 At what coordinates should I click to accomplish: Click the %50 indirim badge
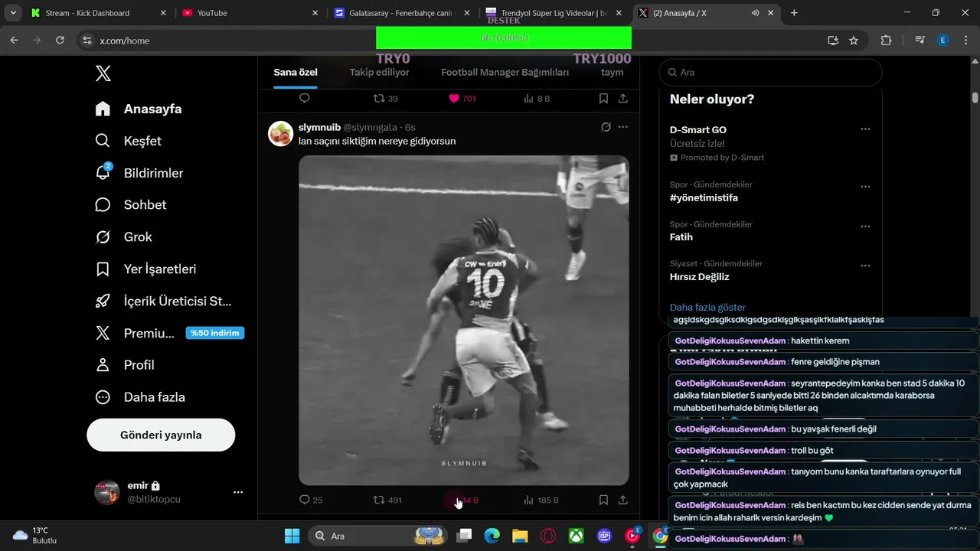tap(215, 333)
